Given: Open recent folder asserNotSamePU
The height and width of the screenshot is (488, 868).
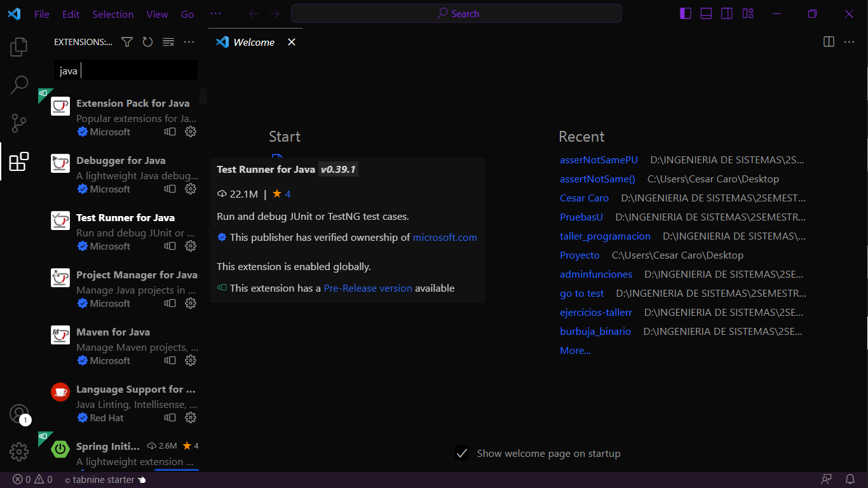Looking at the screenshot, I should pyautogui.click(x=599, y=160).
